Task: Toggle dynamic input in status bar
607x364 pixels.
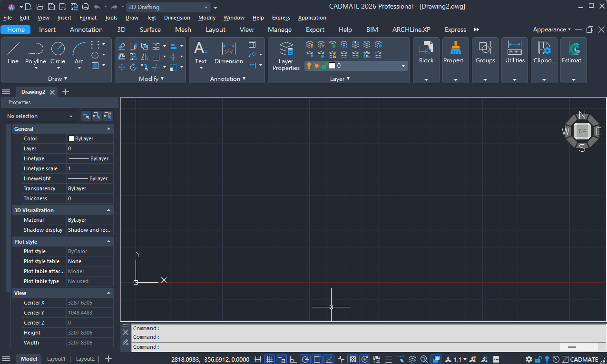Action: click(x=282, y=359)
